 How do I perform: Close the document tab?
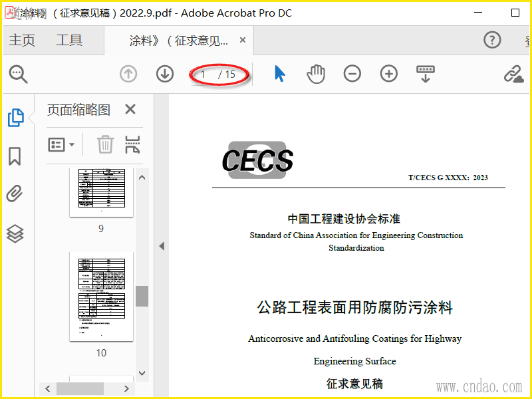243,40
